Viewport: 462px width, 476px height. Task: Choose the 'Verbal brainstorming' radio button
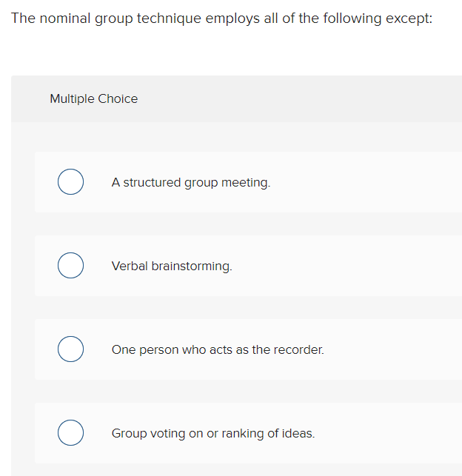click(70, 266)
